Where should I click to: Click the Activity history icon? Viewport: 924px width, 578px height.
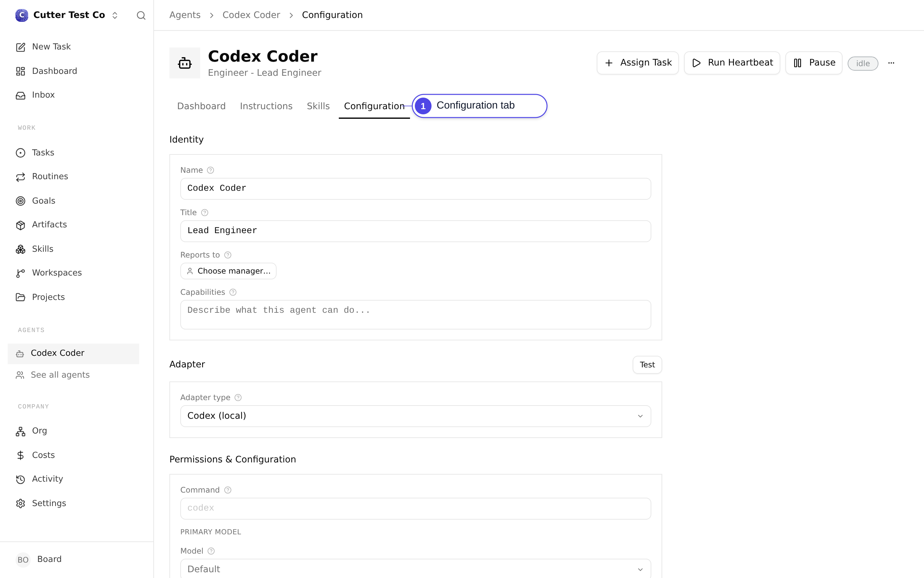tap(21, 479)
